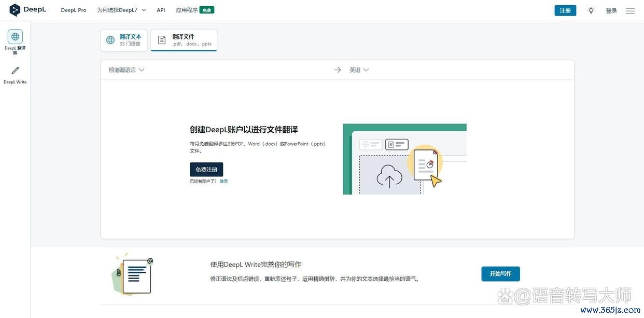
Task: Open the hamburger menu icon
Action: [x=630, y=11]
